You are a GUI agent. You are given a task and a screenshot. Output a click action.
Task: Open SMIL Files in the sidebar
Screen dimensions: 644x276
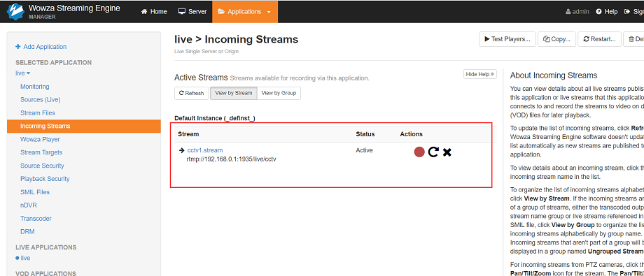[35, 192]
